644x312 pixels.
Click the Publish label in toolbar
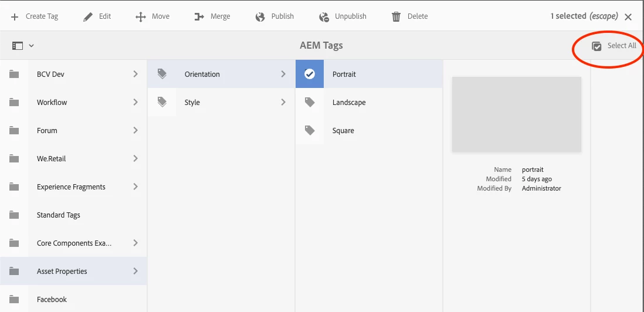coord(283,16)
